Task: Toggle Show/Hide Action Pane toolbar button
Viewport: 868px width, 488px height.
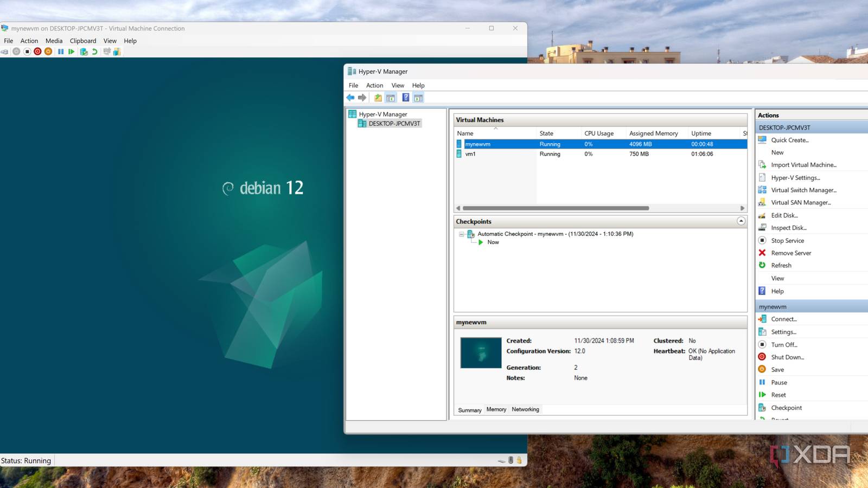Action: pyautogui.click(x=418, y=98)
